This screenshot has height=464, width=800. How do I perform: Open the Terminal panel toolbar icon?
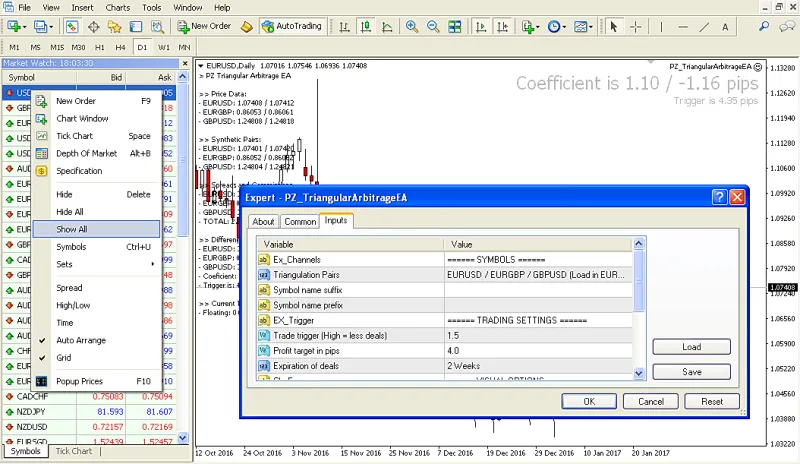click(x=136, y=27)
